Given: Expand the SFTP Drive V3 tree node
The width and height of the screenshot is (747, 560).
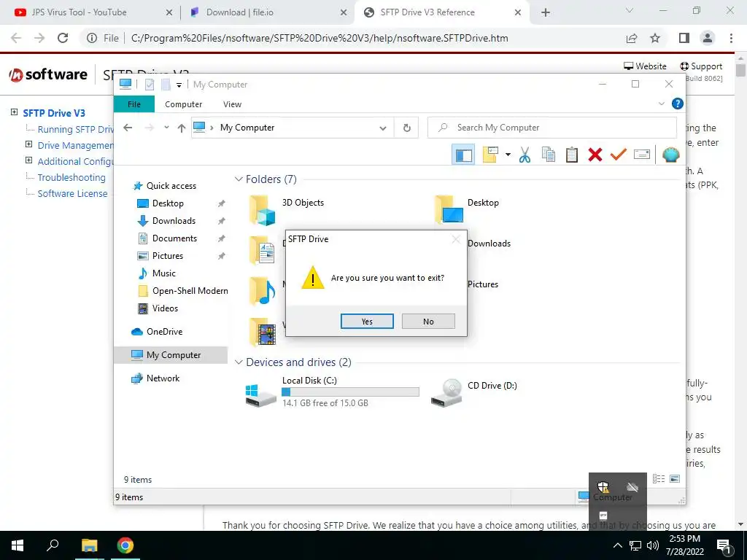Looking at the screenshot, I should (15, 112).
